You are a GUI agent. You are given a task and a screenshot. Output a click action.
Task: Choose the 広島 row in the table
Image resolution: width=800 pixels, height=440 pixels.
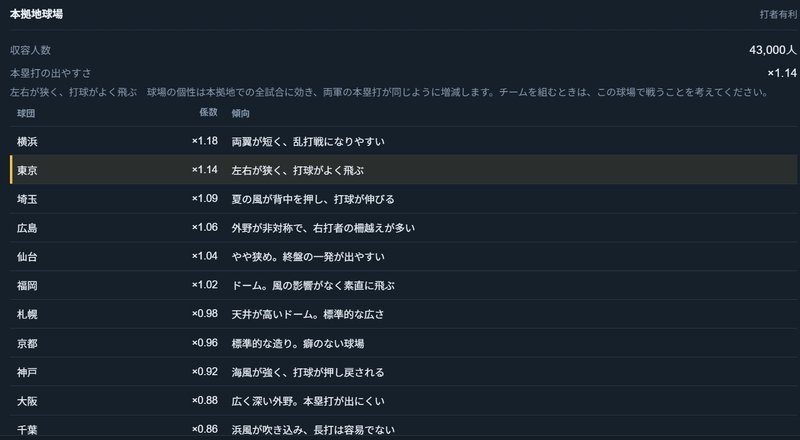click(403, 228)
